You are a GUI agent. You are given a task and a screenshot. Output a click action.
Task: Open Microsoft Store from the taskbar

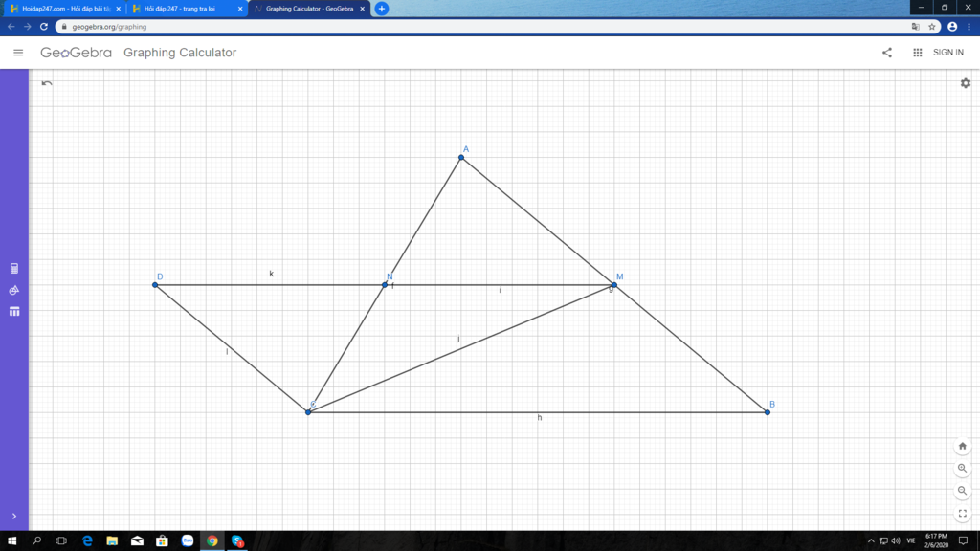(x=162, y=541)
